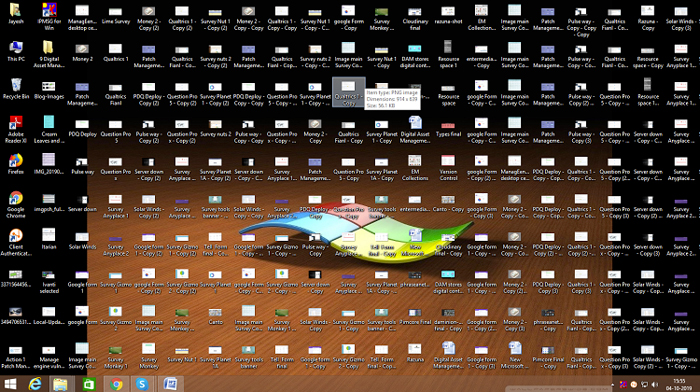This screenshot has height=392, width=700.
Task: Launch Adobe Reader XI shortcut
Action: [x=16, y=129]
